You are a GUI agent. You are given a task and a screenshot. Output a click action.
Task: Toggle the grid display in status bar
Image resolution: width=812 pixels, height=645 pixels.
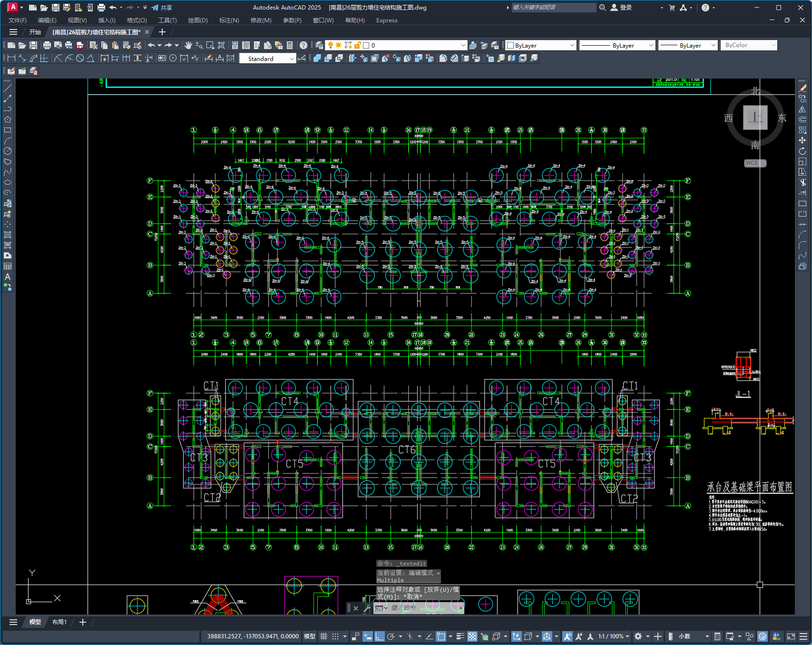pyautogui.click(x=323, y=636)
